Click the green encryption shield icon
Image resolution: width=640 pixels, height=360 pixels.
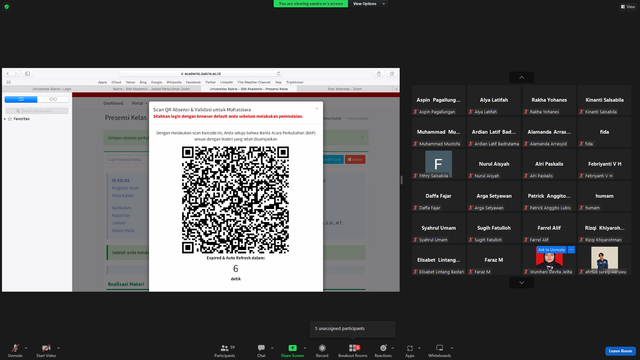tap(7, 7)
